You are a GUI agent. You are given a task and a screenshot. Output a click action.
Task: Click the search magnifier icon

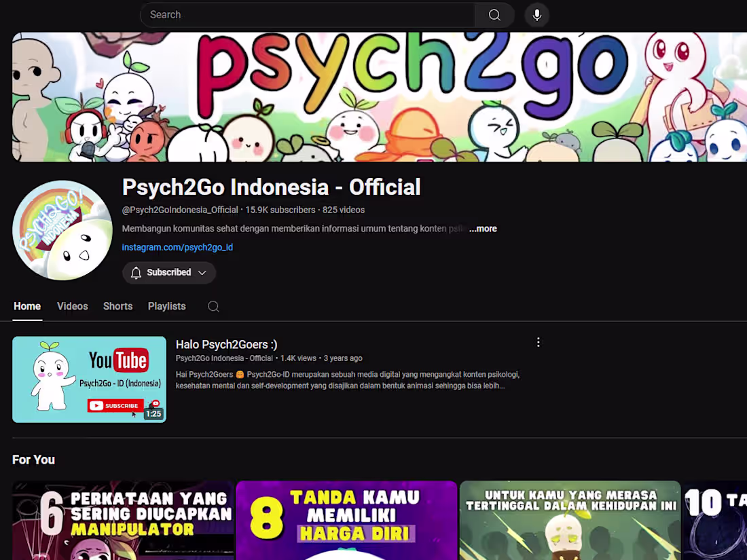pyautogui.click(x=494, y=14)
